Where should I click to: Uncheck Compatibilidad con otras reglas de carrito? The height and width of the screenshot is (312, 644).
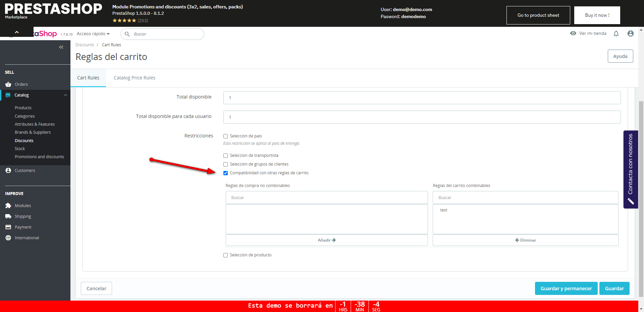(x=225, y=173)
